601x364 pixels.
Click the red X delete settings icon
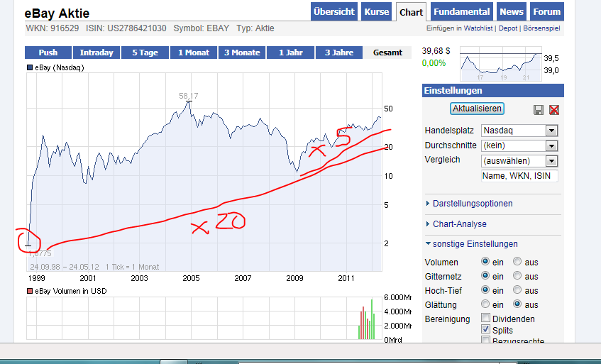coord(554,110)
